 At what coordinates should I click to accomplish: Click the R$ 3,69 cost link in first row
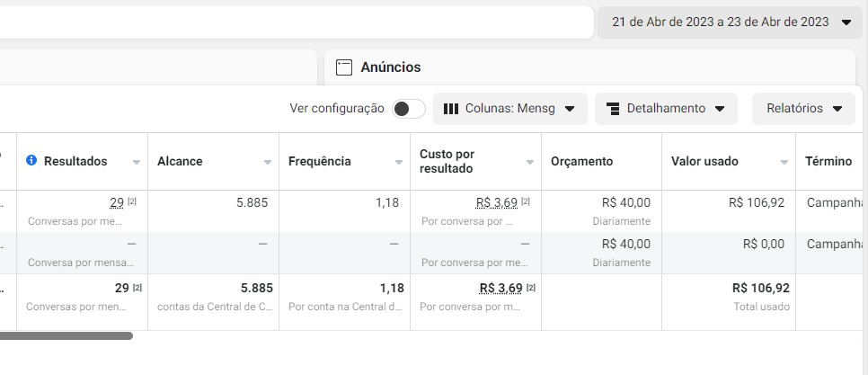click(x=496, y=203)
